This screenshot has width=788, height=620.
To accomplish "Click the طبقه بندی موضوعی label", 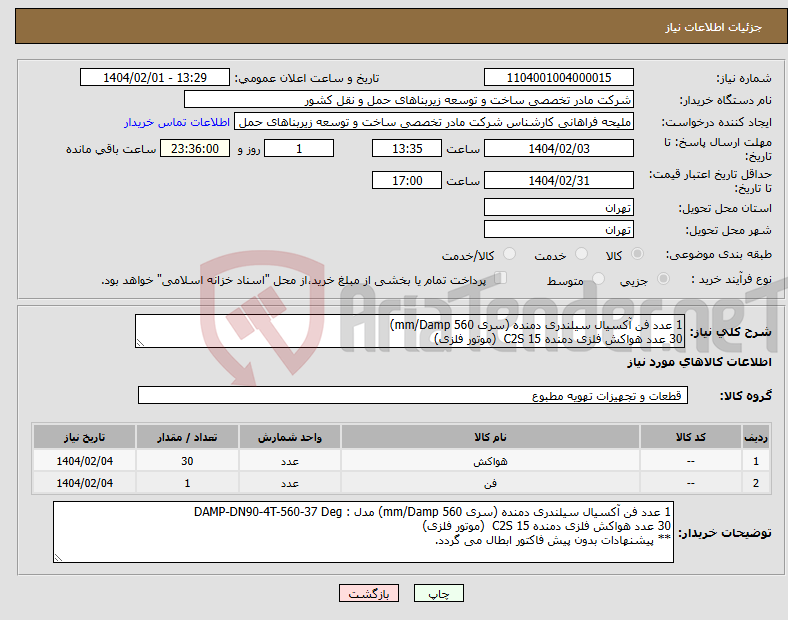I will coord(719,254).
